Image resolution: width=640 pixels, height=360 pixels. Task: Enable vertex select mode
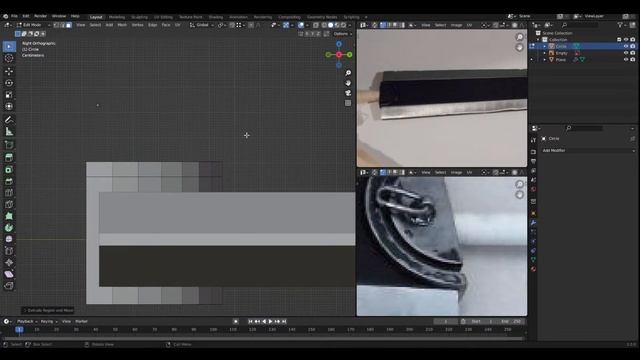(56, 25)
